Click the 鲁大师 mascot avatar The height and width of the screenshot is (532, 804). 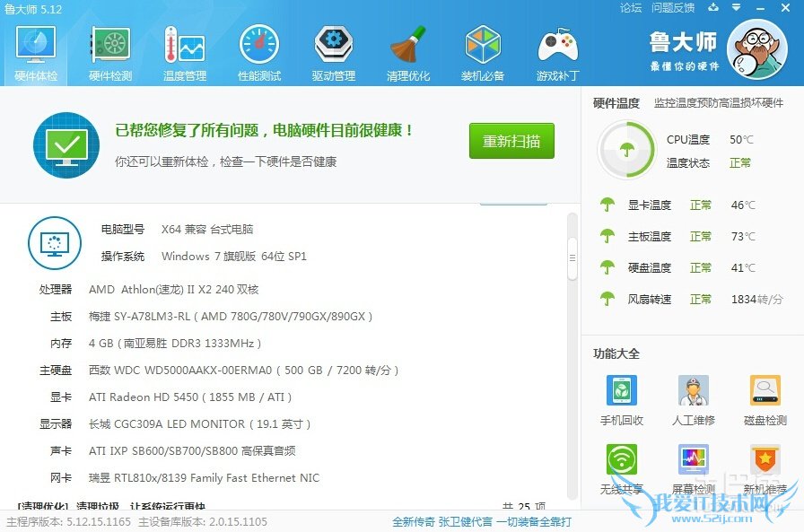(757, 49)
